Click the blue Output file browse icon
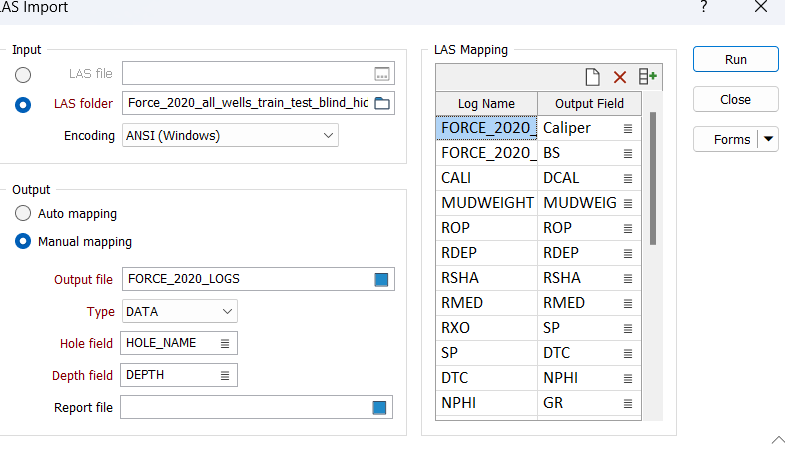 click(x=381, y=279)
